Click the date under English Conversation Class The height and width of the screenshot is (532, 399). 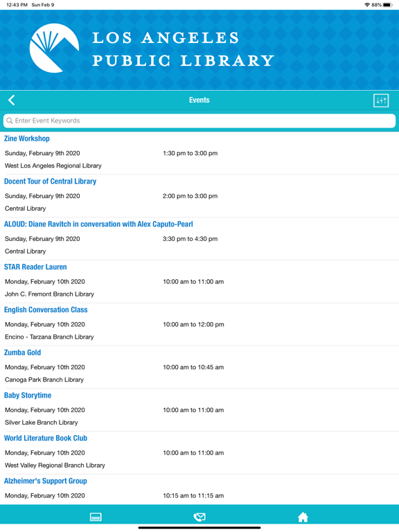pyautogui.click(x=45, y=324)
